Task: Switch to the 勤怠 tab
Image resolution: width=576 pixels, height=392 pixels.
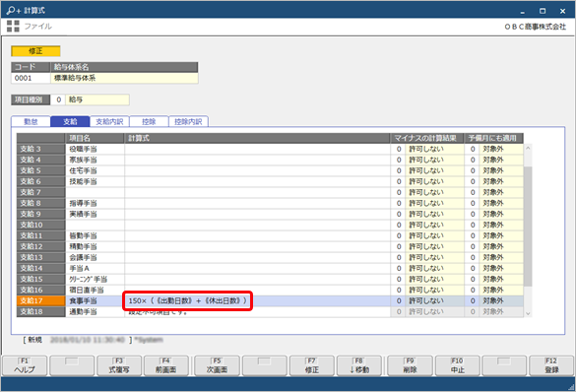Action: tap(31, 121)
